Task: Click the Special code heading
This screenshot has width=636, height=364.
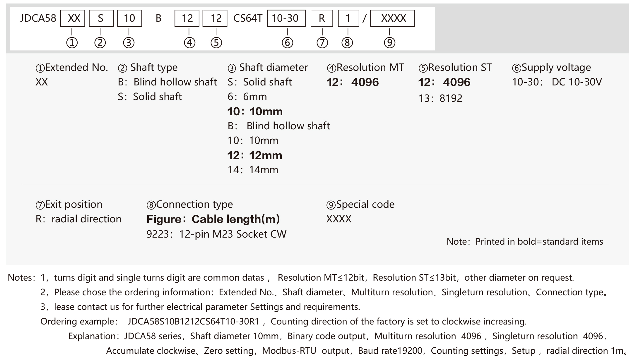Action: 365,205
